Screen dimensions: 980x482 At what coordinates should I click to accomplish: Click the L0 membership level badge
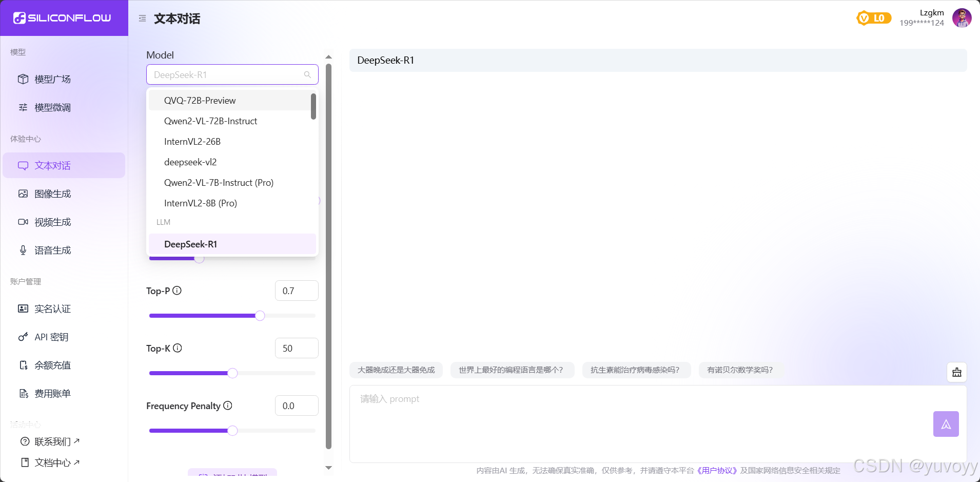(873, 18)
